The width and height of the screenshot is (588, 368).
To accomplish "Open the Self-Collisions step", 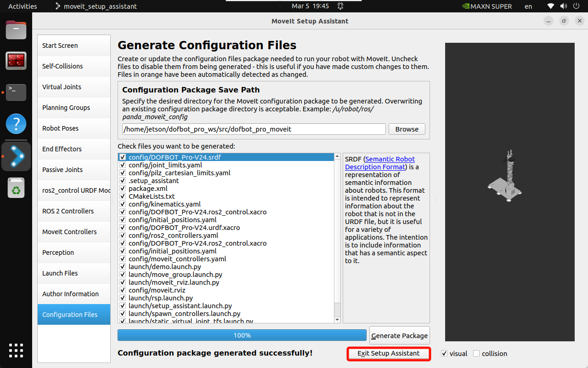I will coord(74,66).
